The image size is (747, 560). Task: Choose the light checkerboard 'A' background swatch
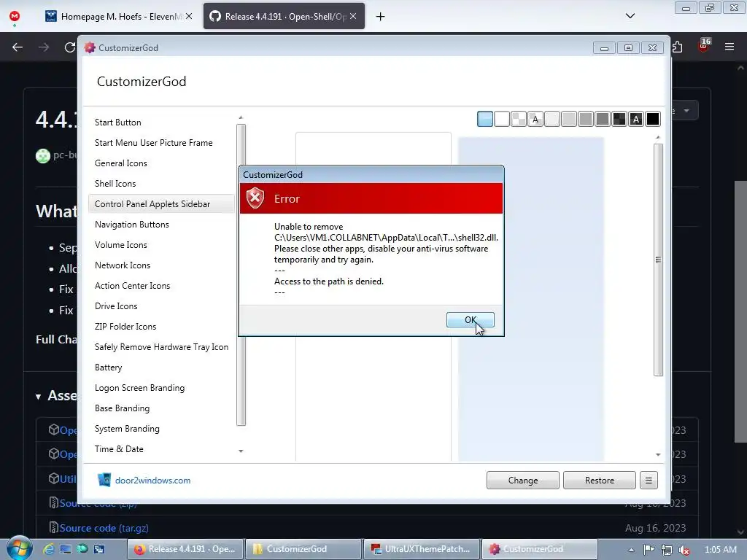click(535, 119)
